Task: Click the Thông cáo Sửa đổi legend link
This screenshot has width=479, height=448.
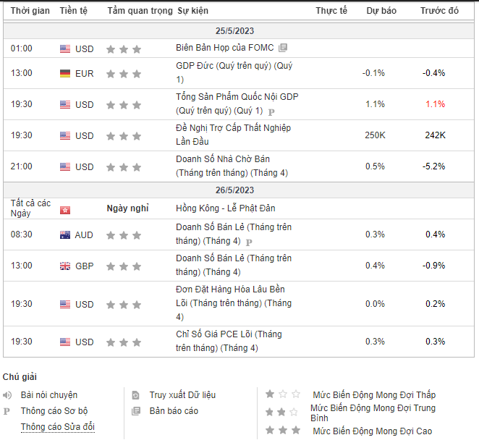Action: click(x=57, y=427)
